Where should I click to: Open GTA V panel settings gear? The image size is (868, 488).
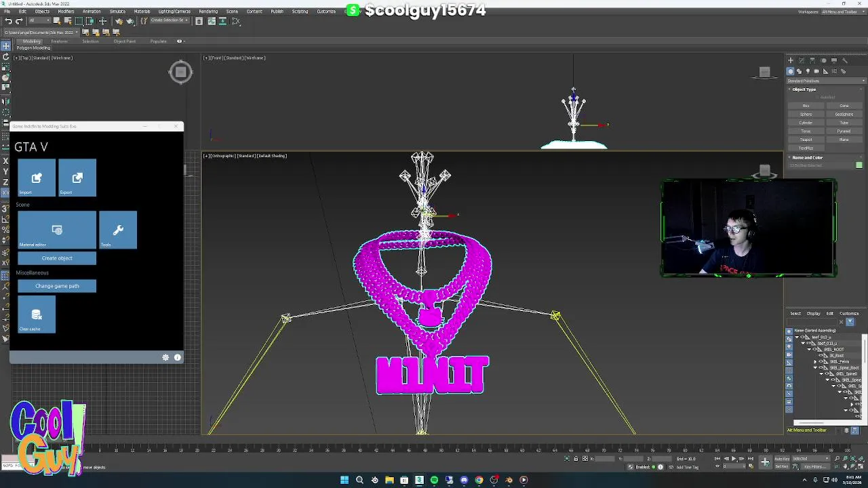(165, 357)
